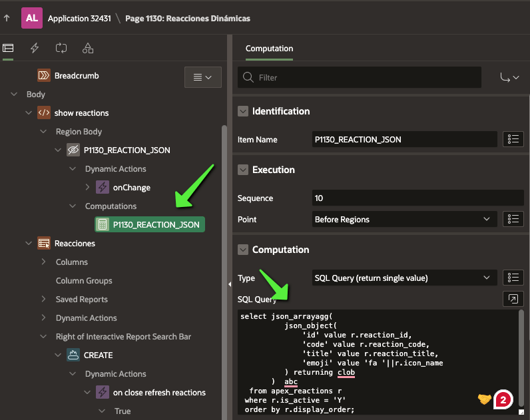The height and width of the screenshot is (420, 530).
Task: Open the rendering tree options menu
Action: click(202, 77)
